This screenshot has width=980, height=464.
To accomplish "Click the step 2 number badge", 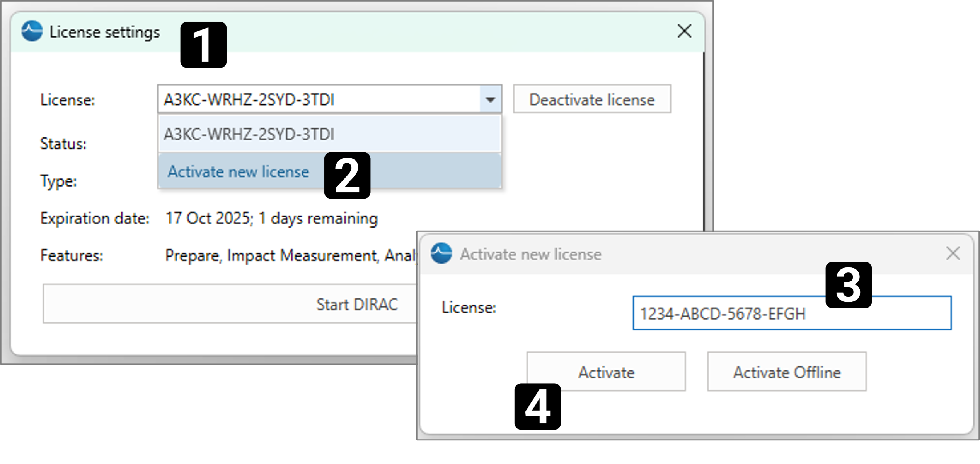I will (x=347, y=175).
